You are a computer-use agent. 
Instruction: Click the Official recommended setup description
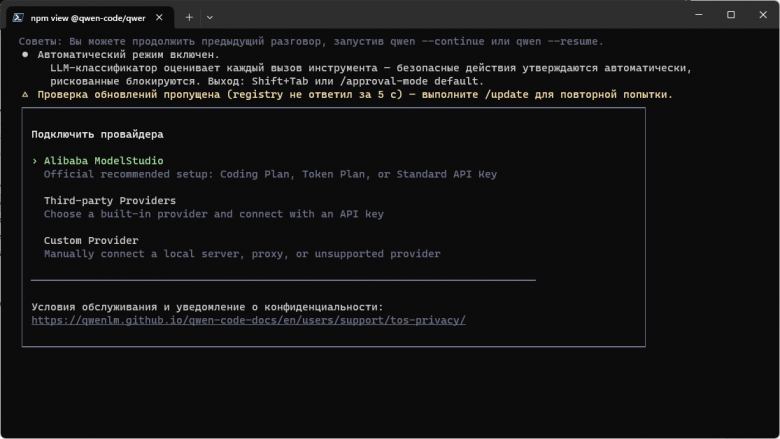[270, 174]
